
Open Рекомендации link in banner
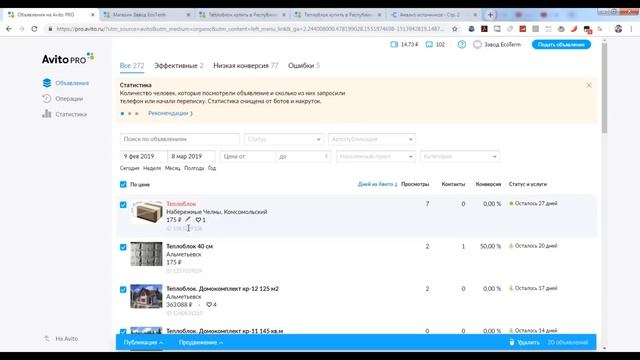[170, 113]
